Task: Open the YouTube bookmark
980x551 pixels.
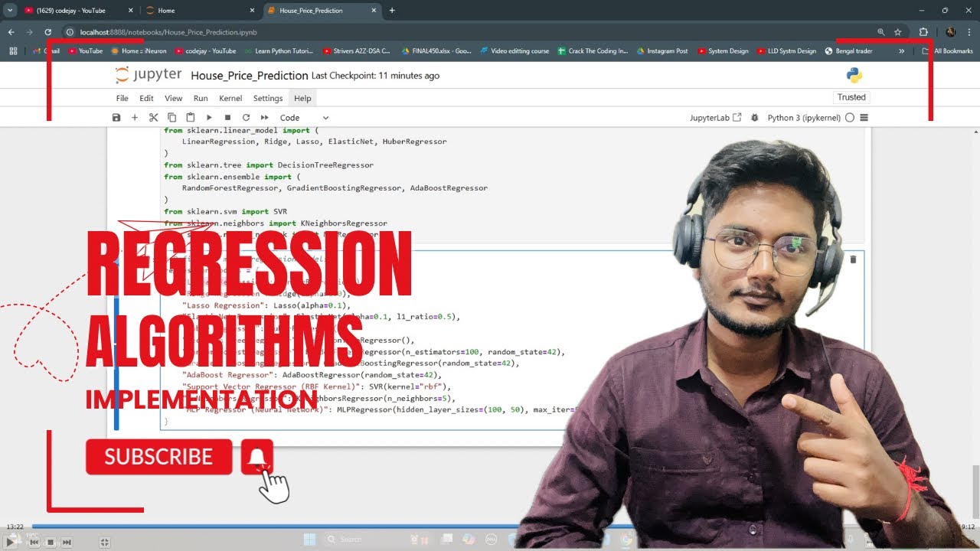Action: click(x=85, y=51)
